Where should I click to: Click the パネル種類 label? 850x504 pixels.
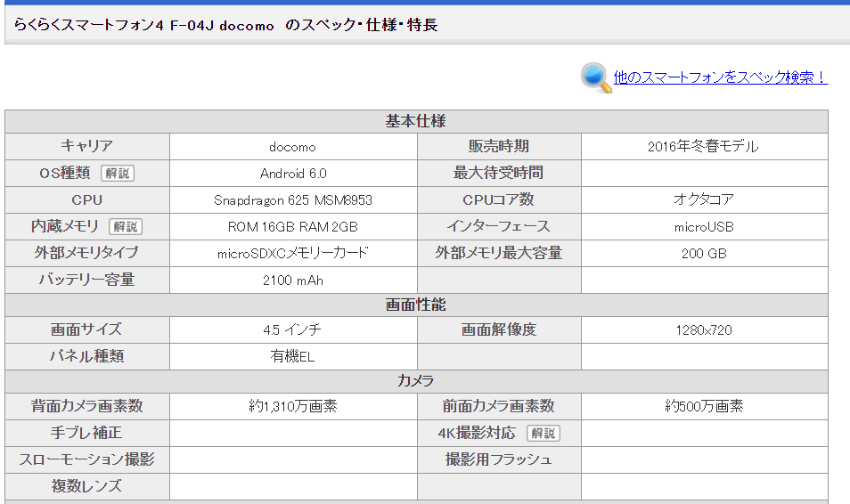[86, 356]
